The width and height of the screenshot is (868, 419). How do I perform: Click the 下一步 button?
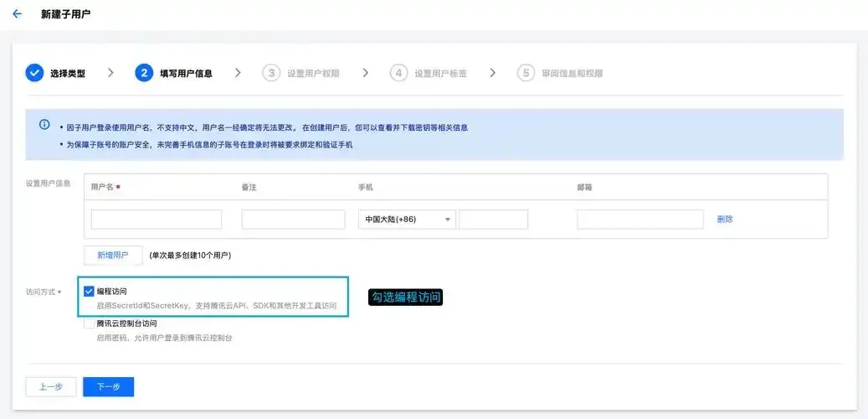point(109,387)
